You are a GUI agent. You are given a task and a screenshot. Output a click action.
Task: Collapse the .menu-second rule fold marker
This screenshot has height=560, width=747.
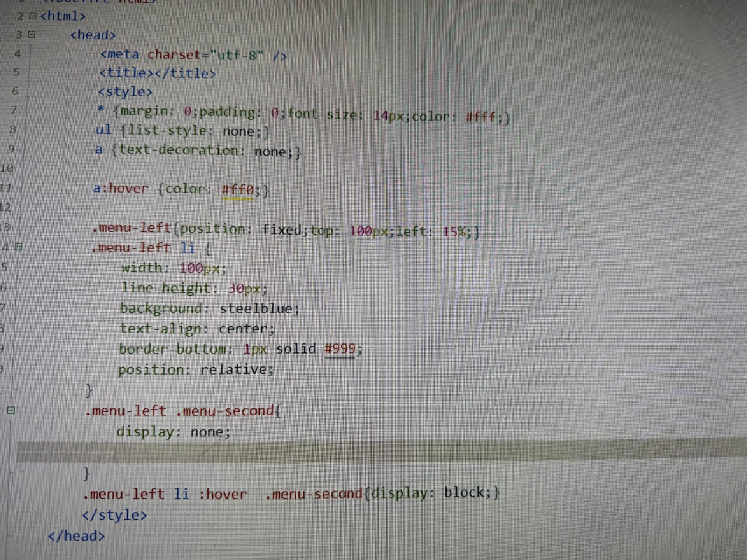pos(11,410)
